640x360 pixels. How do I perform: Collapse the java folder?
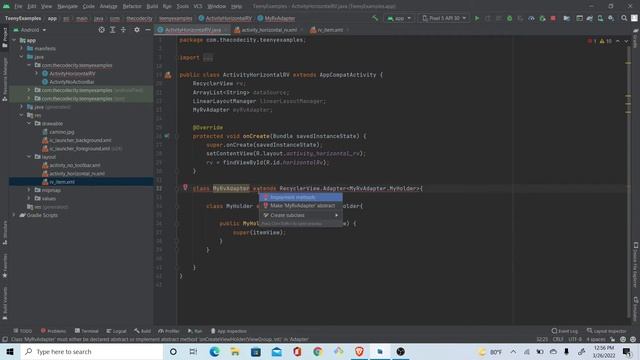tap(22, 57)
